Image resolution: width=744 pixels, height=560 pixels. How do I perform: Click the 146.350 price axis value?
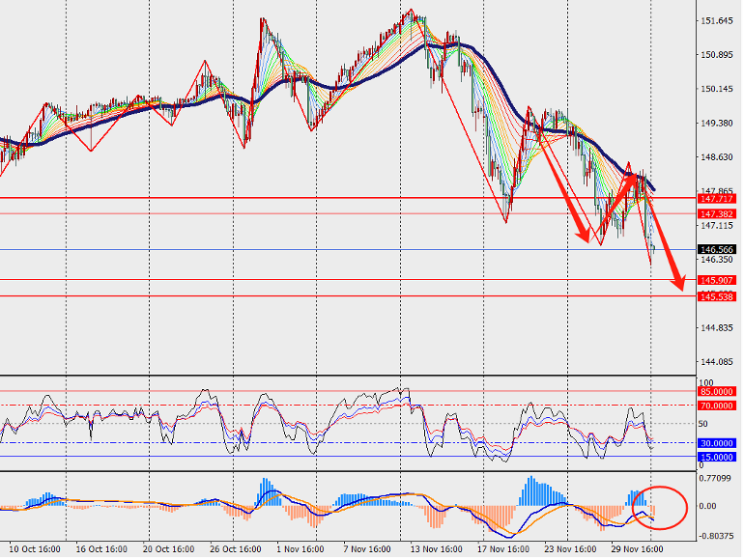pos(717,260)
